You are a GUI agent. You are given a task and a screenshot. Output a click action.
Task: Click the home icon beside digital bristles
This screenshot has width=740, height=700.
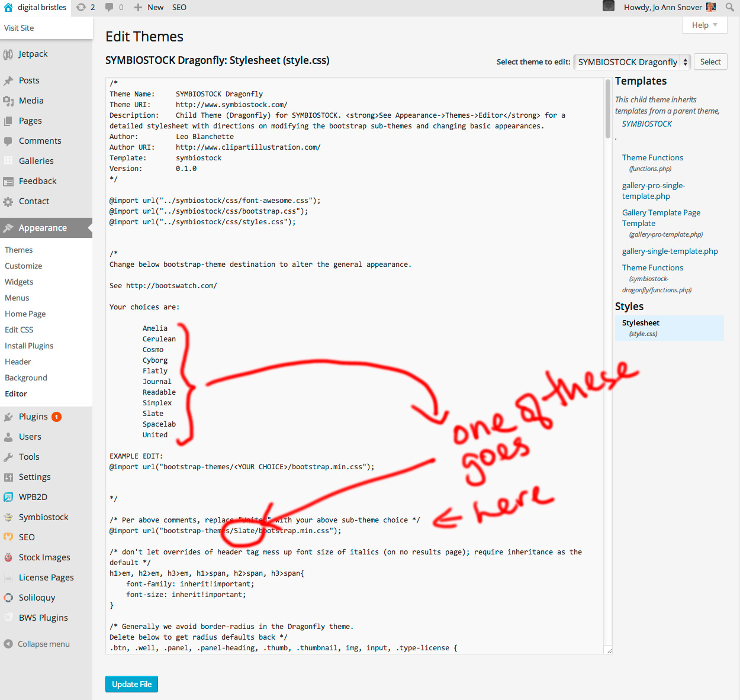tap(8, 8)
